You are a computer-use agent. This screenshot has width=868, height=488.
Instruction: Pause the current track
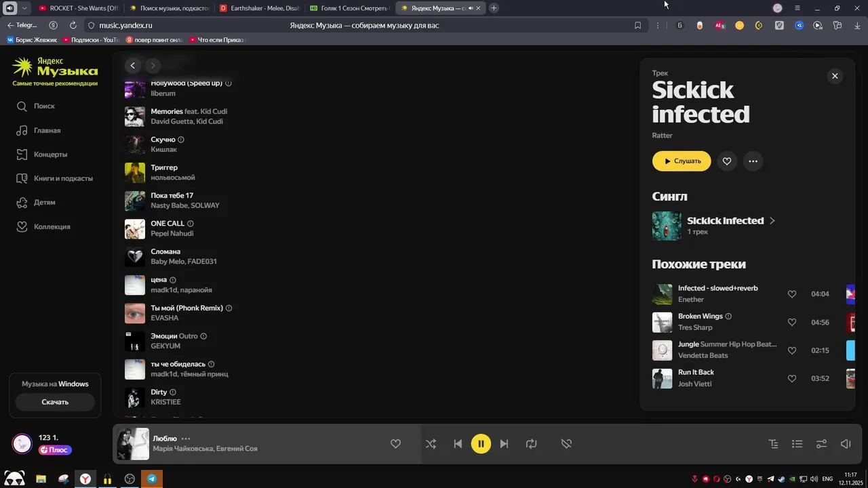[481, 444]
